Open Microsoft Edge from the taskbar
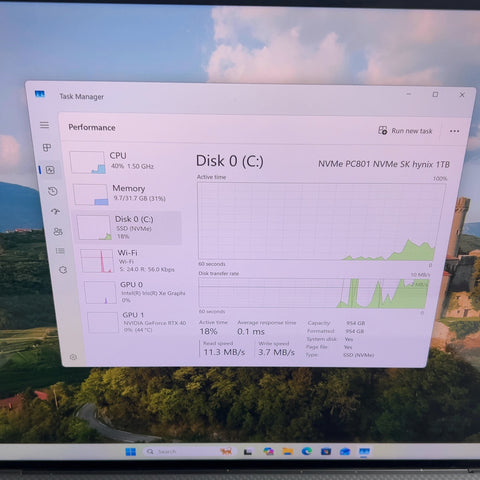Viewport: 480px width, 480px height. pyautogui.click(x=307, y=451)
